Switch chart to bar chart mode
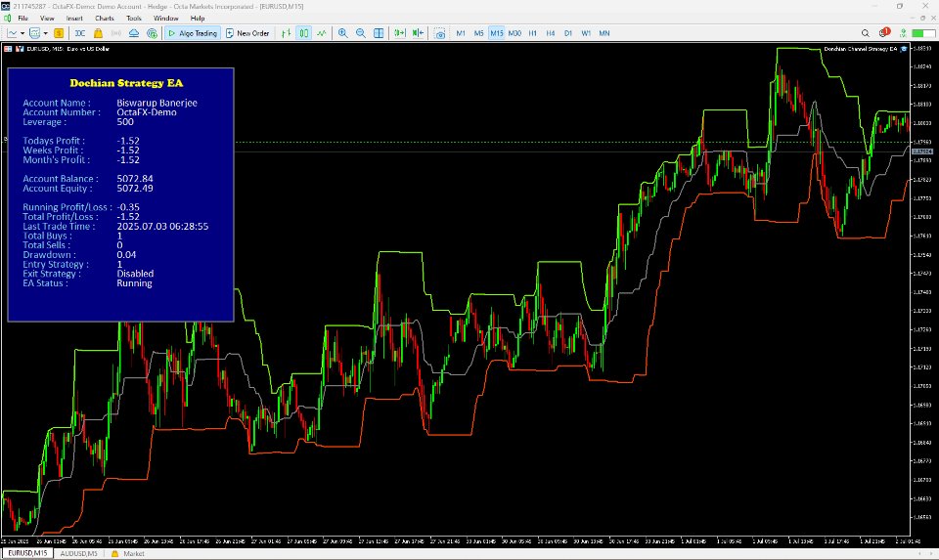This screenshot has height=560, width=939. pos(287,33)
